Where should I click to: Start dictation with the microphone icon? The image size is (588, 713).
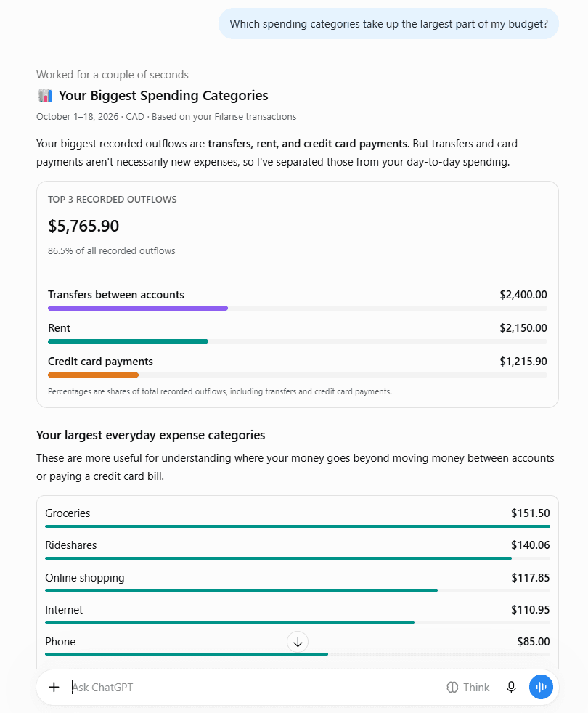click(511, 687)
